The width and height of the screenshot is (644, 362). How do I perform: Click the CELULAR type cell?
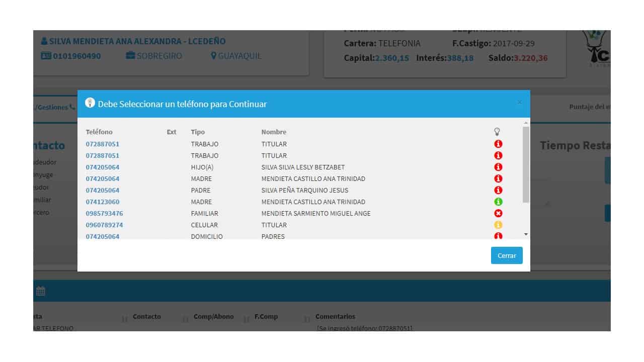(x=204, y=225)
